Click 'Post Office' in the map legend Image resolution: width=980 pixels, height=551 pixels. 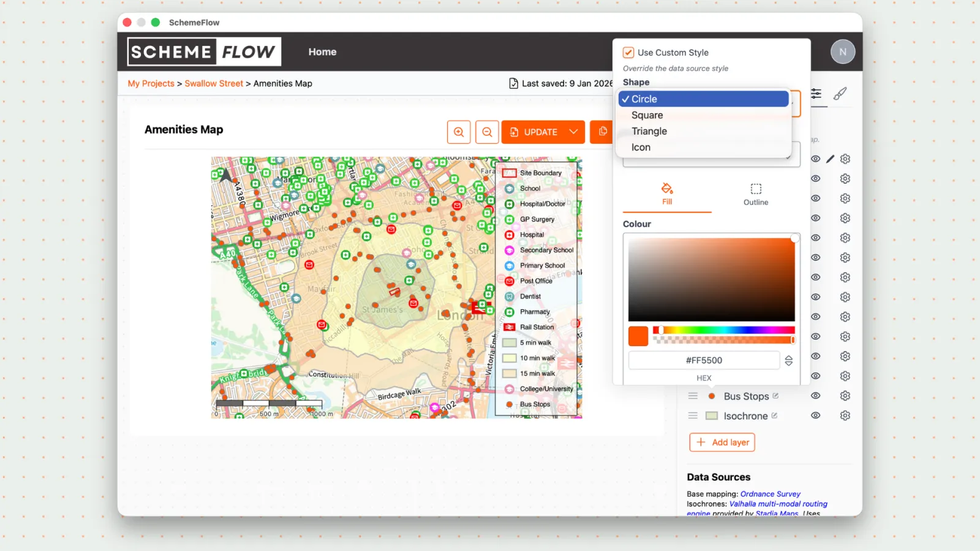coord(536,281)
